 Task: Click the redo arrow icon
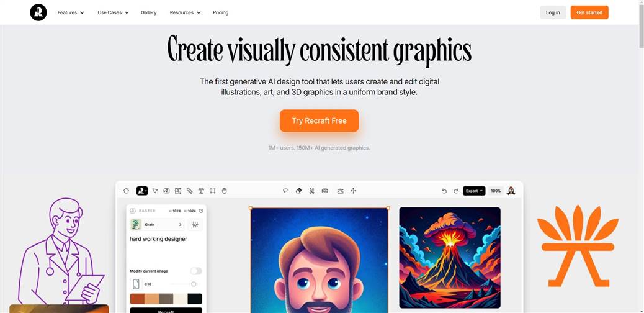(456, 191)
